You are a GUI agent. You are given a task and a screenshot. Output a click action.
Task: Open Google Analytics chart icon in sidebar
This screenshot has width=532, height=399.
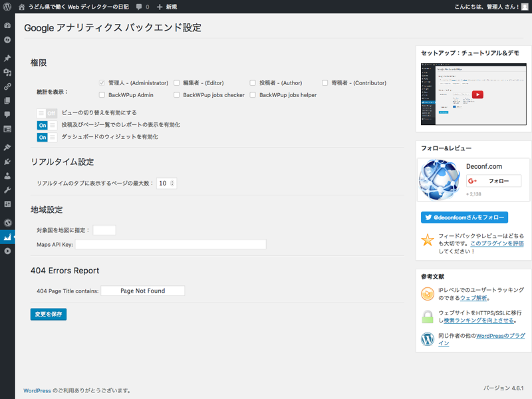7,237
